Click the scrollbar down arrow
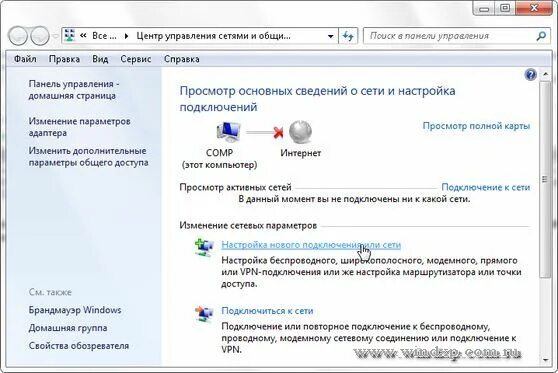 click(545, 360)
